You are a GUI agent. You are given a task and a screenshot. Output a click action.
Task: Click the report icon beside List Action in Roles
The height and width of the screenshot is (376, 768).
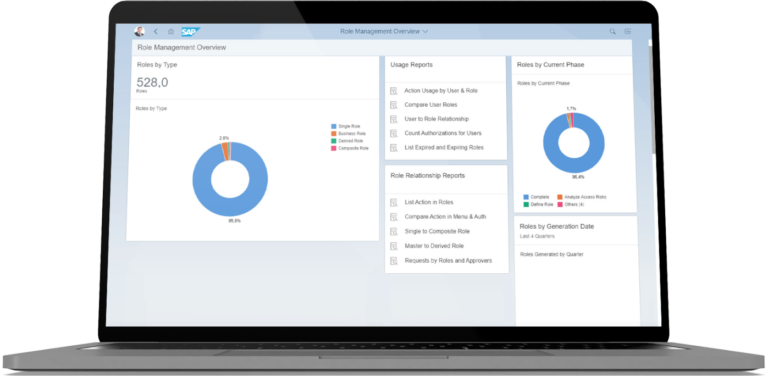pos(393,203)
